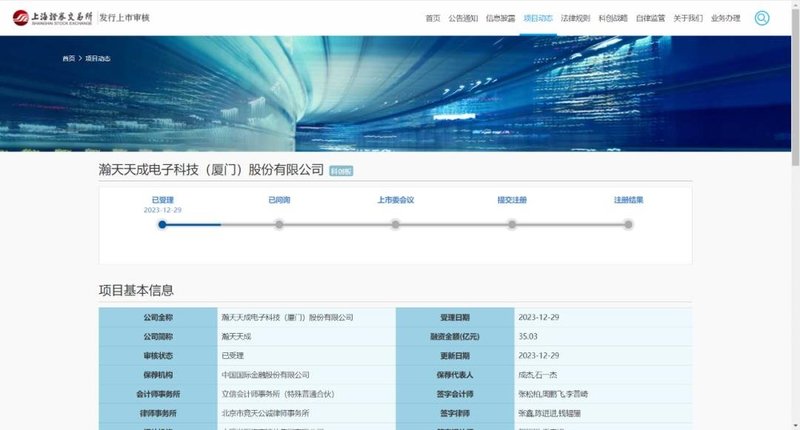Click 北京市竞天公诚律师事务所 law firm value
Screen dimensions: 800x430
pyautogui.click(x=265, y=413)
